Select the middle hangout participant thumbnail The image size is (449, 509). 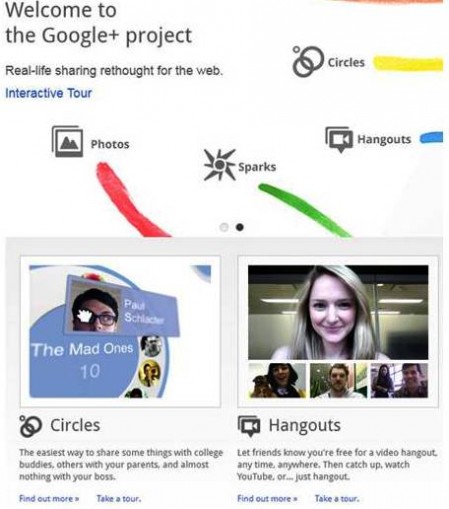tap(338, 380)
